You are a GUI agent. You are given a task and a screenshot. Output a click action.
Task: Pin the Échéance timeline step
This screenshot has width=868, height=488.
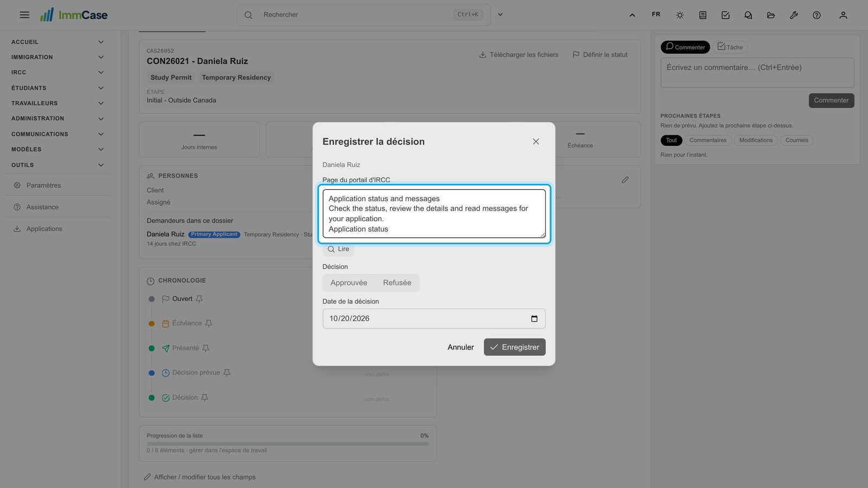208,323
